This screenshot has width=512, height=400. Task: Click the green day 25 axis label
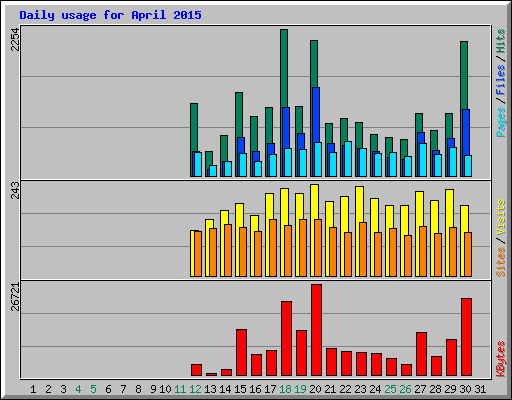coord(390,389)
